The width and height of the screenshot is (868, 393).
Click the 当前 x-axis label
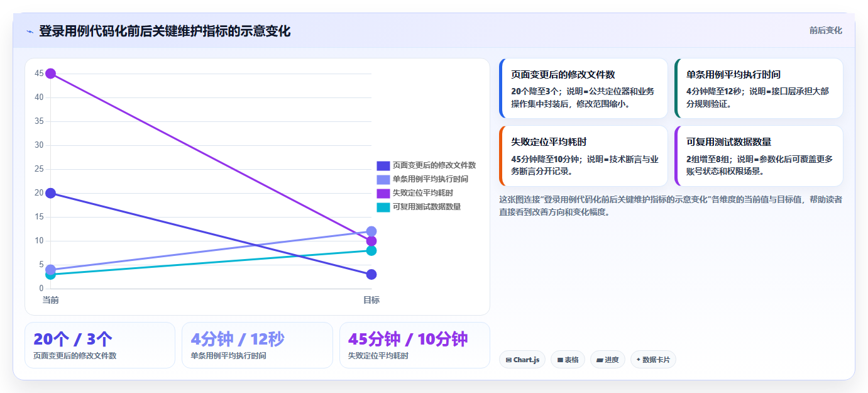(x=51, y=300)
